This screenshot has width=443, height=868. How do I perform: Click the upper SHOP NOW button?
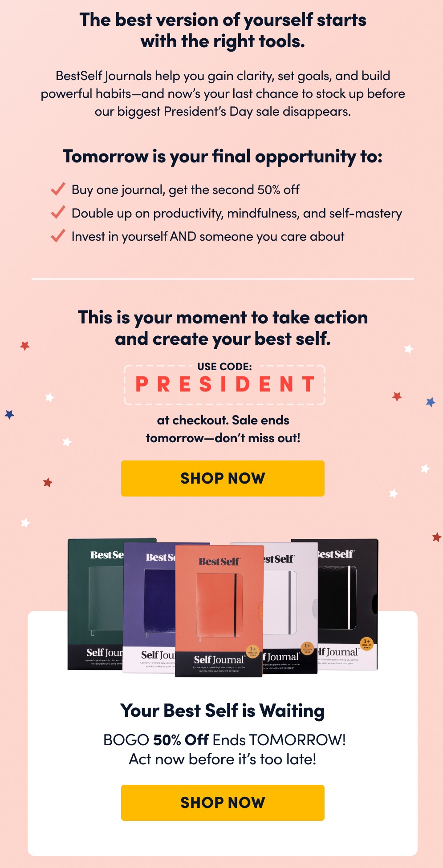223,478
